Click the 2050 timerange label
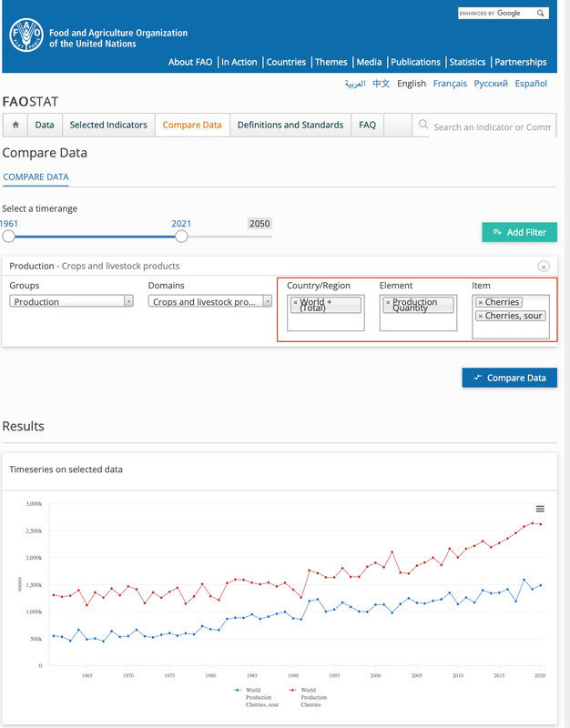 [260, 223]
